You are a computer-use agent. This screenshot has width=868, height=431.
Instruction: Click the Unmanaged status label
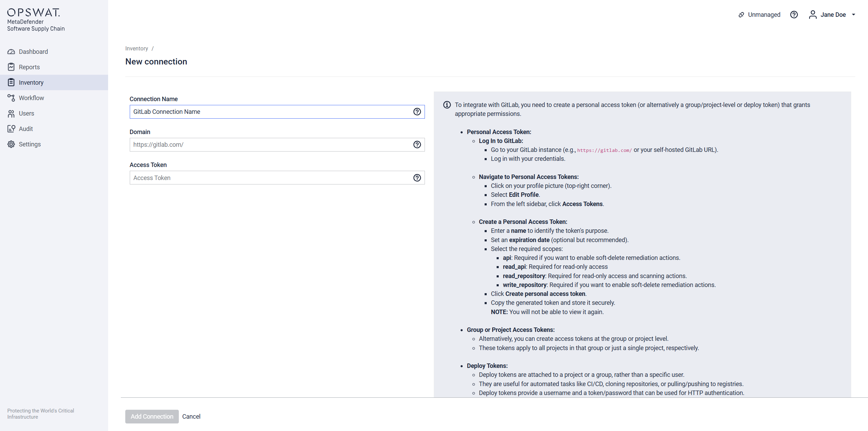[x=764, y=15]
